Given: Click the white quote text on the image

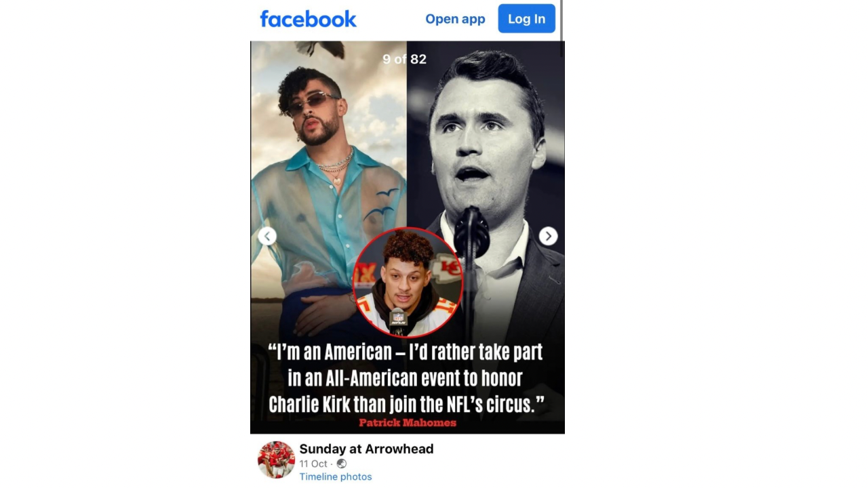Looking at the screenshot, I should pos(407,378).
